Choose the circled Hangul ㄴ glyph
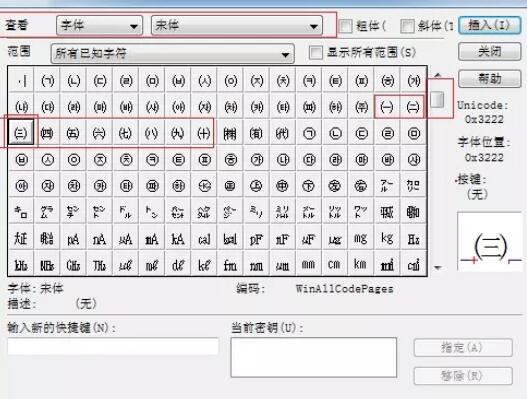 click(335, 133)
